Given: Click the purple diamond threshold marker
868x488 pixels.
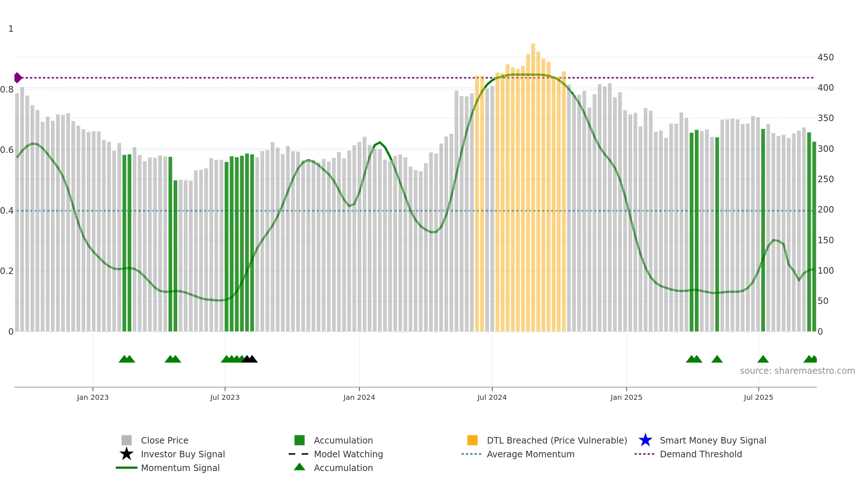Looking at the screenshot, I should (x=18, y=78).
